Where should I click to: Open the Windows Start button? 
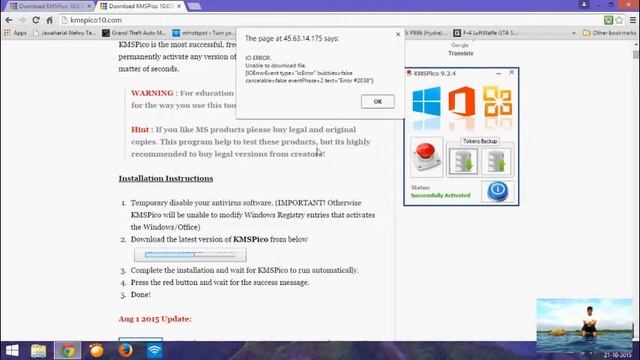[12, 351]
